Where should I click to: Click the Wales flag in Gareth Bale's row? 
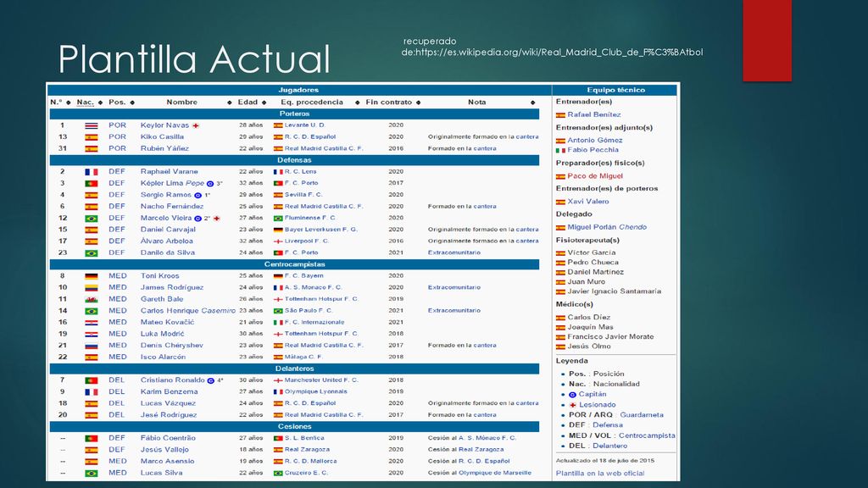(x=91, y=299)
